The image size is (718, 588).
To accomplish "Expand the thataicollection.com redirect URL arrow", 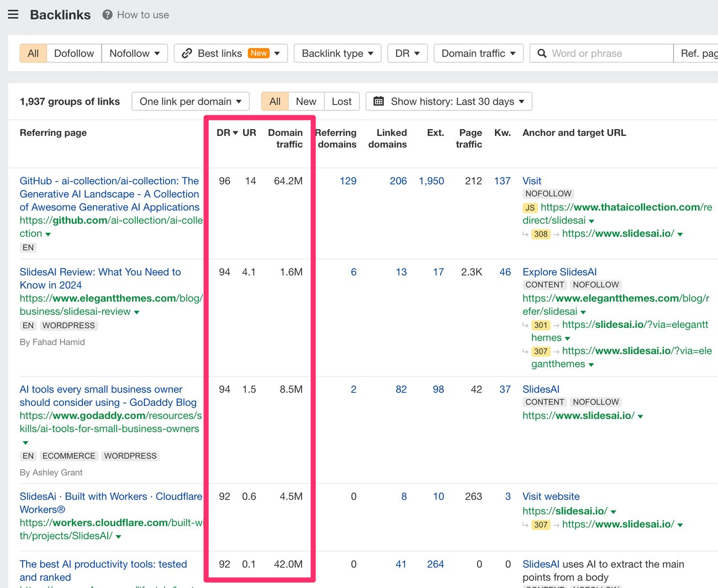I will pyautogui.click(x=592, y=221).
